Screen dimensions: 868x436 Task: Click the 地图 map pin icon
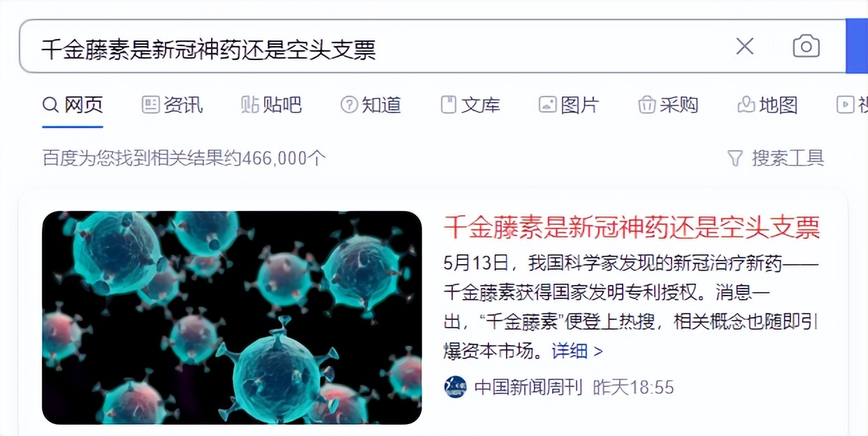pyautogui.click(x=746, y=105)
